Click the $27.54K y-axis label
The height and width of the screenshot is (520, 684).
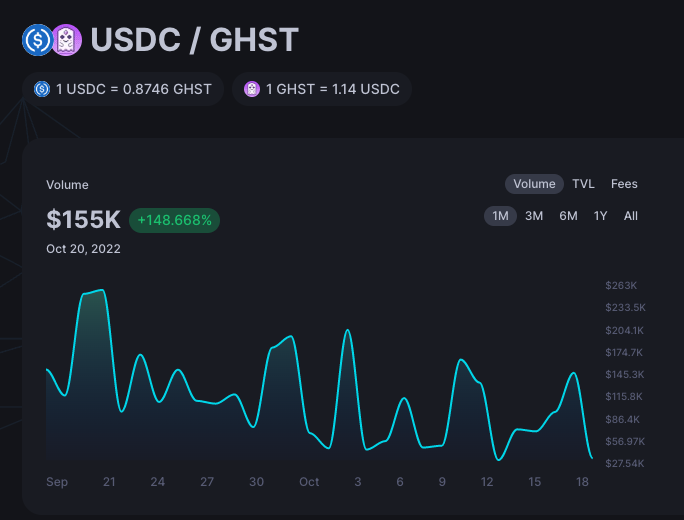tap(625, 463)
